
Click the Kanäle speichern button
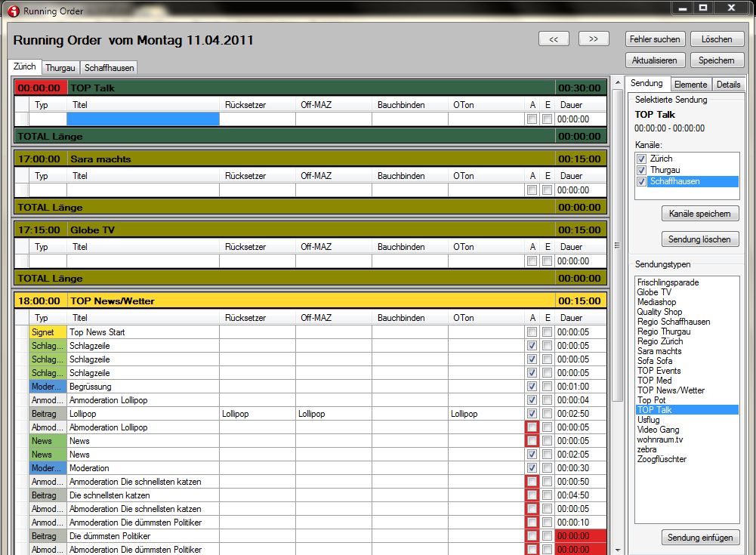click(700, 214)
